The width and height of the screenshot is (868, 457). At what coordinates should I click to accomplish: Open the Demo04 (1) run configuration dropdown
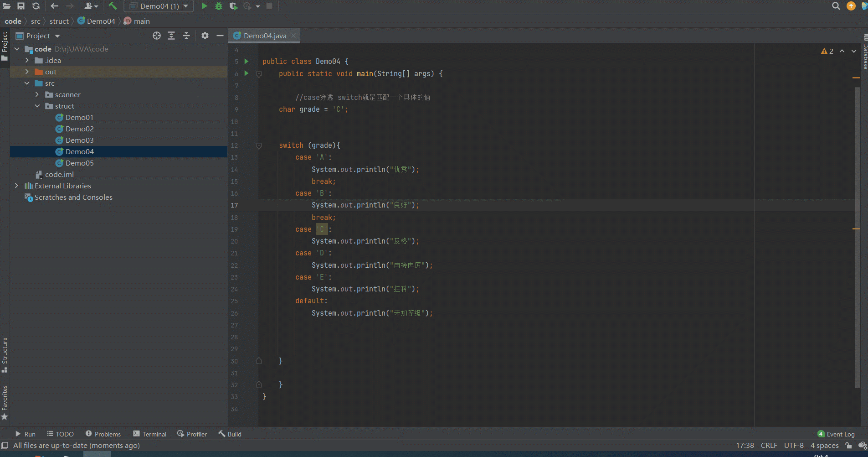click(x=159, y=6)
